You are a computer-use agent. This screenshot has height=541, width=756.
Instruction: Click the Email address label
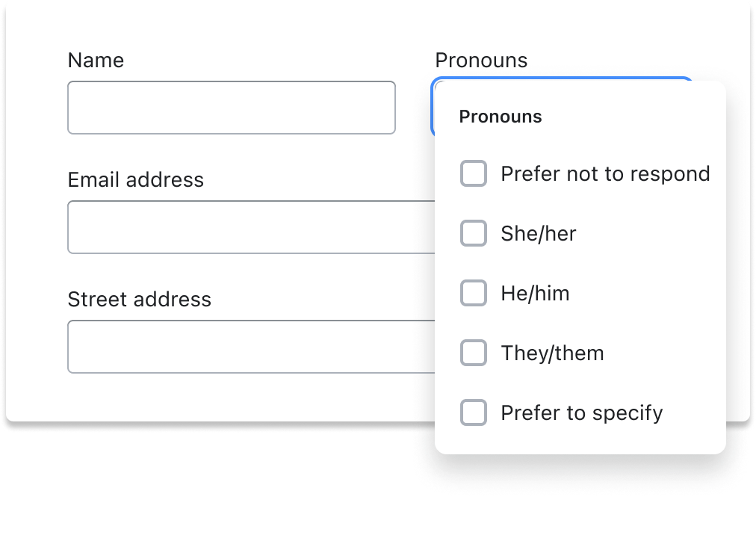[x=136, y=180]
